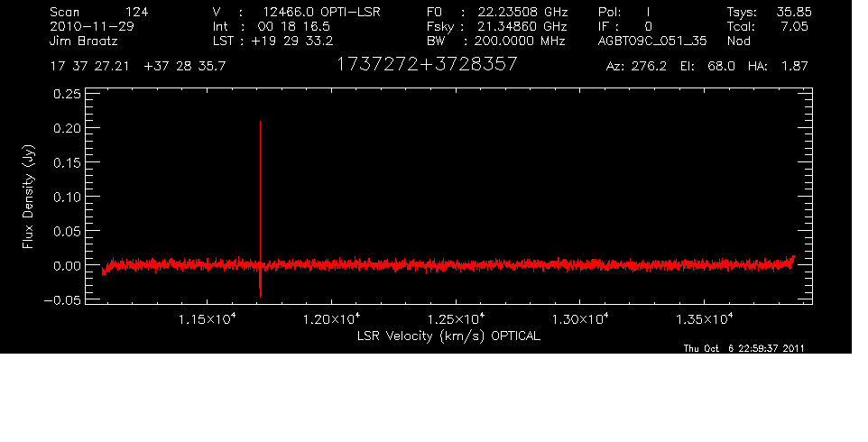Click the y-axis tick label 0.10

(x=67, y=197)
